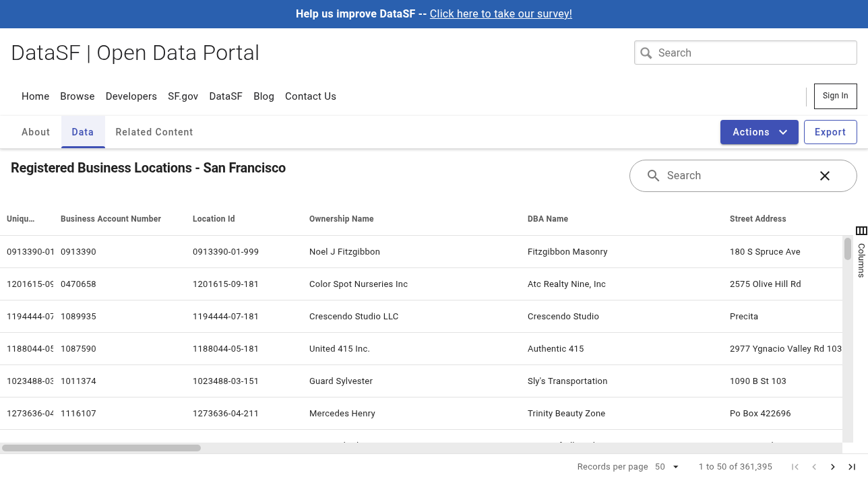Viewport: 868px width, 479px height.
Task: Open DataSF navigation link
Action: [226, 96]
